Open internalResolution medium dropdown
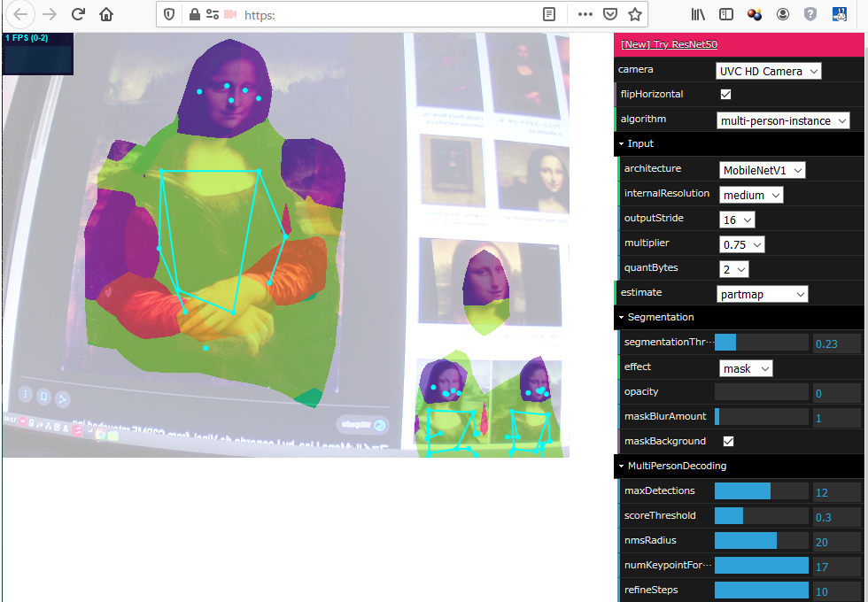This screenshot has height=602, width=868. pos(751,196)
